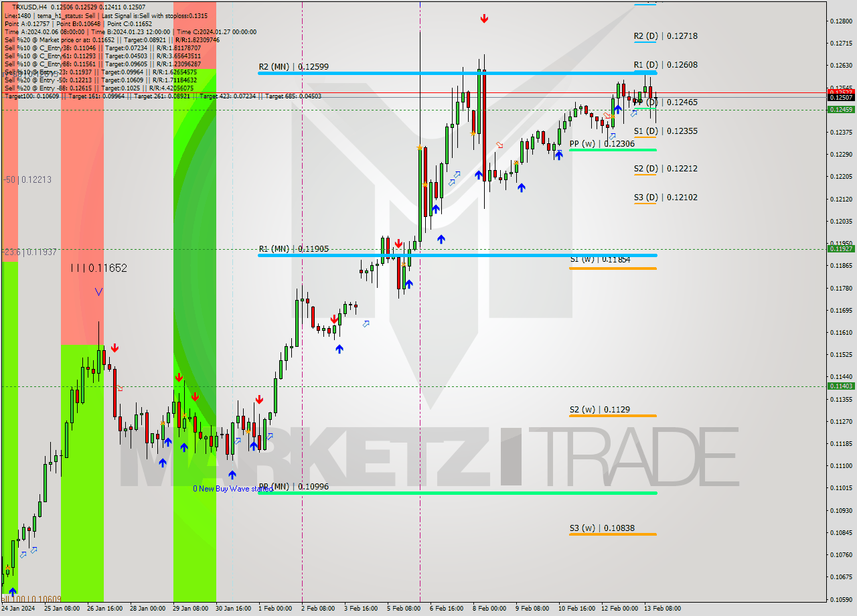Image resolution: width=857 pixels, height=616 pixels.
Task: Select the S2 (w) | 0.1129 label
Action: click(600, 410)
